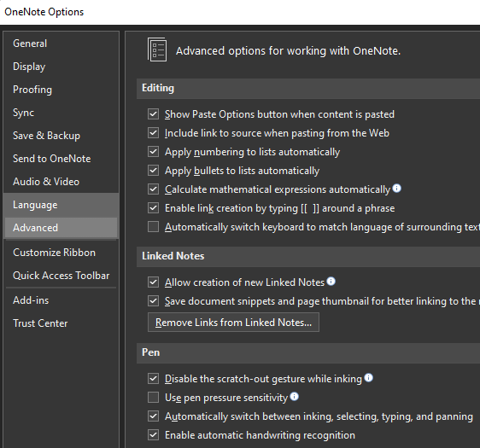Select Send to OneNote category
The width and height of the screenshot is (480, 448).
click(61, 159)
